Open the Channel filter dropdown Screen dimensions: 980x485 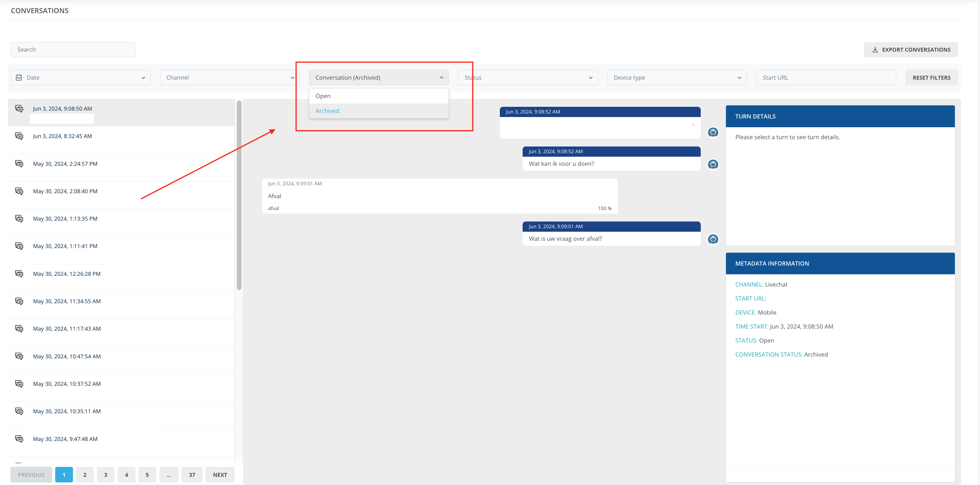[x=230, y=78]
